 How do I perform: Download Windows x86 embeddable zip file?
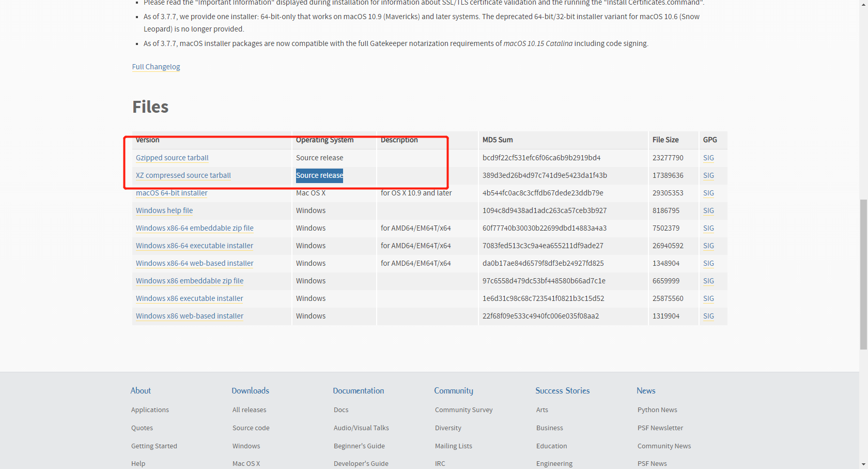click(190, 281)
